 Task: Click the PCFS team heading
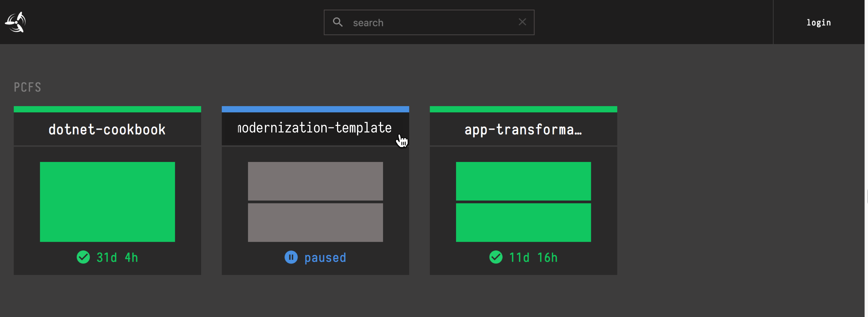click(x=28, y=87)
